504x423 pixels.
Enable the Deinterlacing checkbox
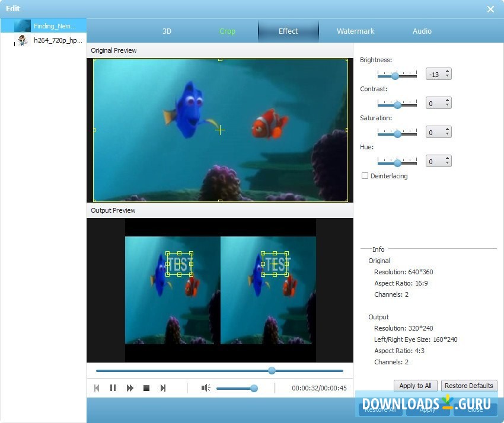[365, 176]
